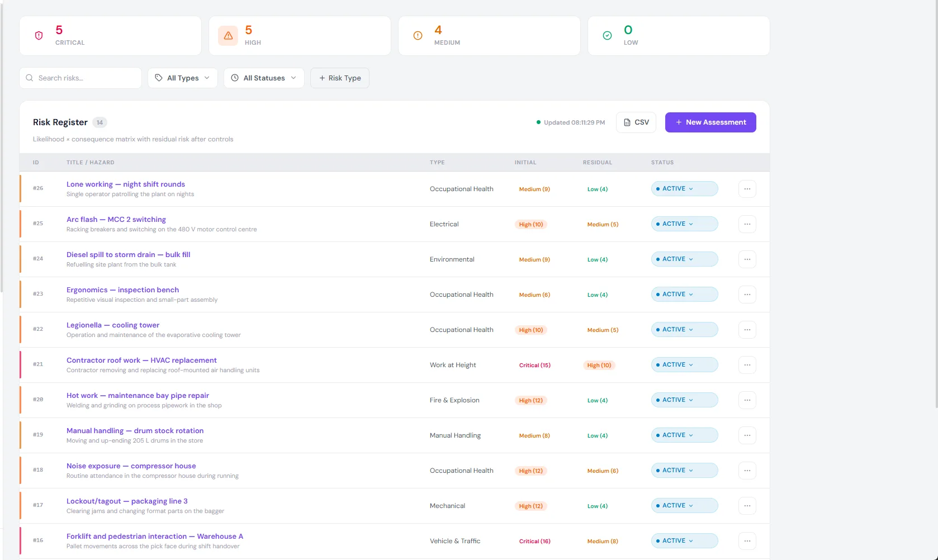
Task: Change status of Contractor roof work risk
Action: point(684,365)
